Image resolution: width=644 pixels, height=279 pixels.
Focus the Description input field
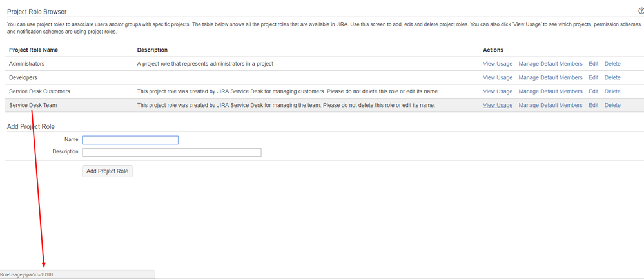pos(171,152)
